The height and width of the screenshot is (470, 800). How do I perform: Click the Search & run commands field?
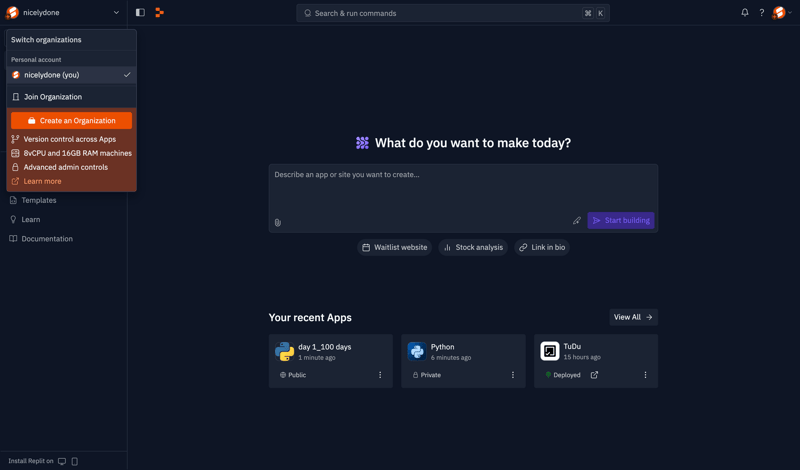coord(453,13)
